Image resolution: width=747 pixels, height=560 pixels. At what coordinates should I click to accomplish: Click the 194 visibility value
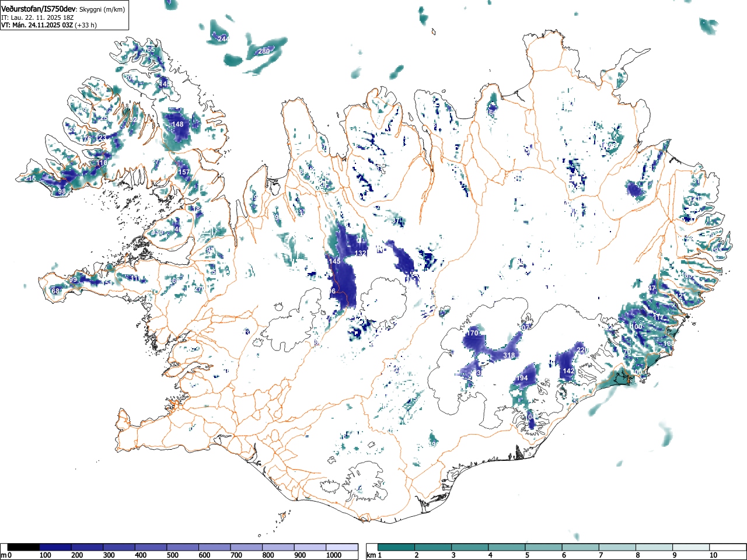click(522, 379)
